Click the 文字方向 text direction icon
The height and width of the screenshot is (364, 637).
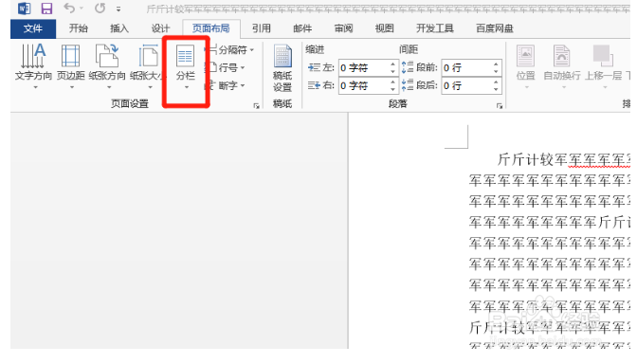33,56
